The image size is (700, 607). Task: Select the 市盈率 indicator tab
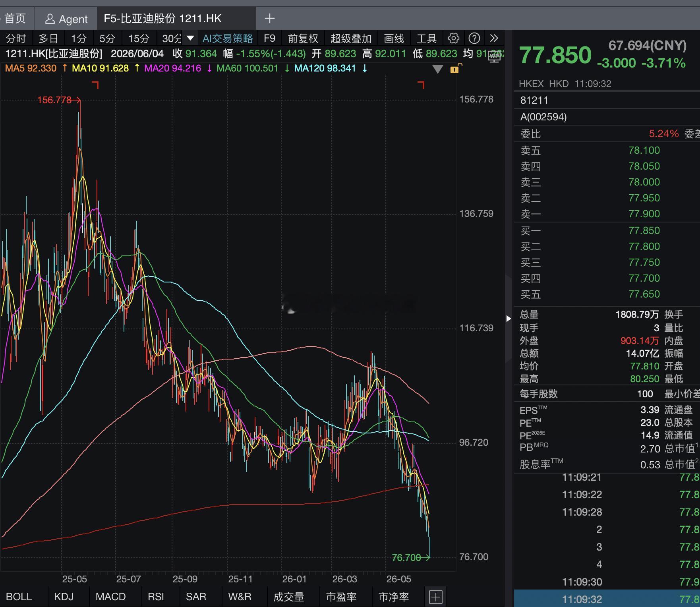pos(341,597)
